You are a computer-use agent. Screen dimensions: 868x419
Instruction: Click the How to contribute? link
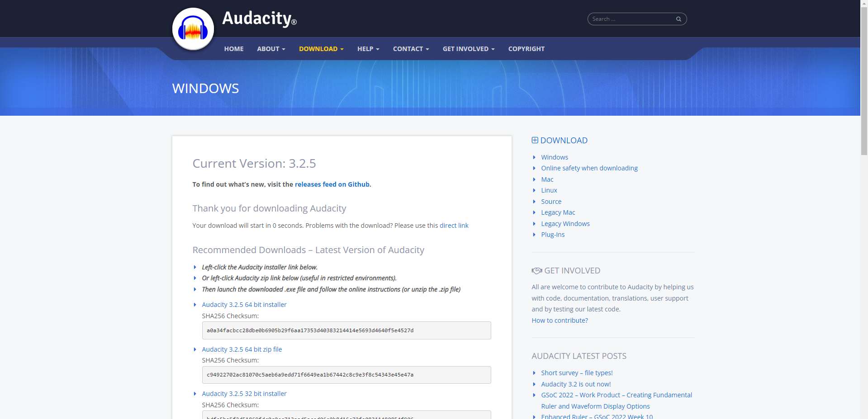tap(560, 320)
